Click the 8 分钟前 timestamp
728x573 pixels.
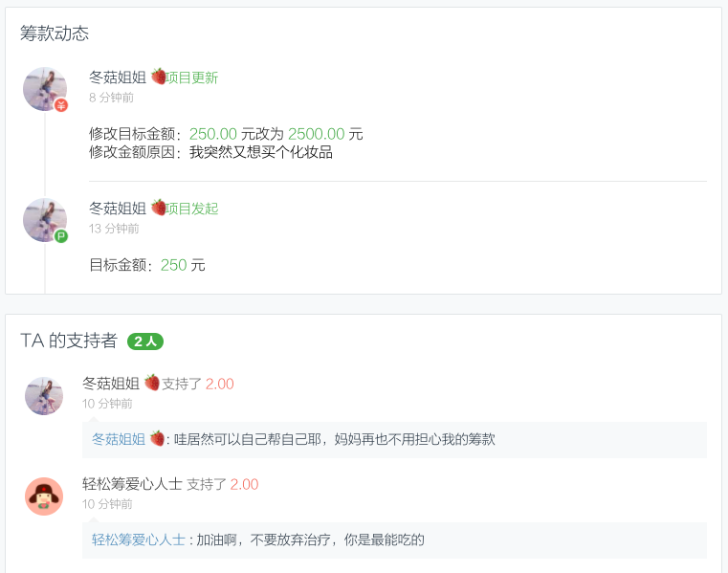coord(111,98)
